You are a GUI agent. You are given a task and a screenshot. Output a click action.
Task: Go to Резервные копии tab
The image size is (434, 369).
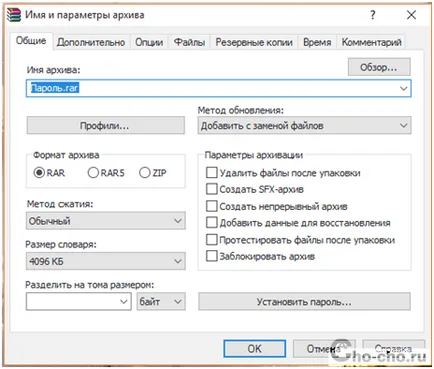[x=254, y=42]
